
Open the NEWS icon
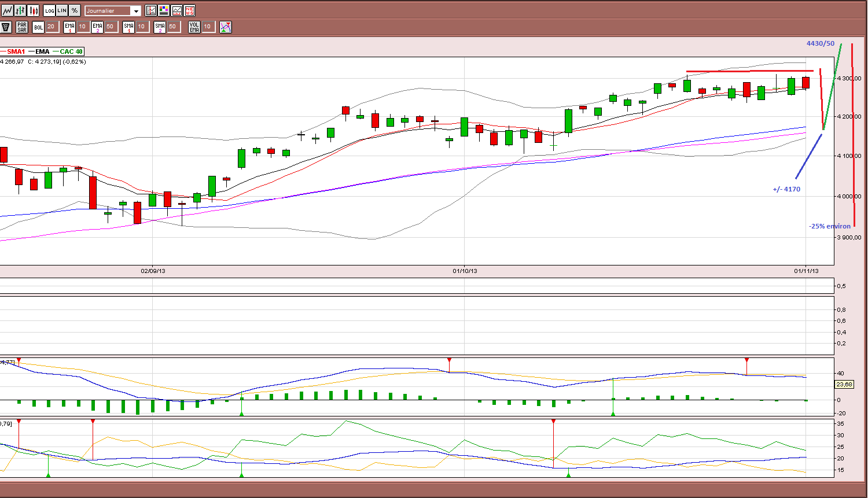(189, 10)
